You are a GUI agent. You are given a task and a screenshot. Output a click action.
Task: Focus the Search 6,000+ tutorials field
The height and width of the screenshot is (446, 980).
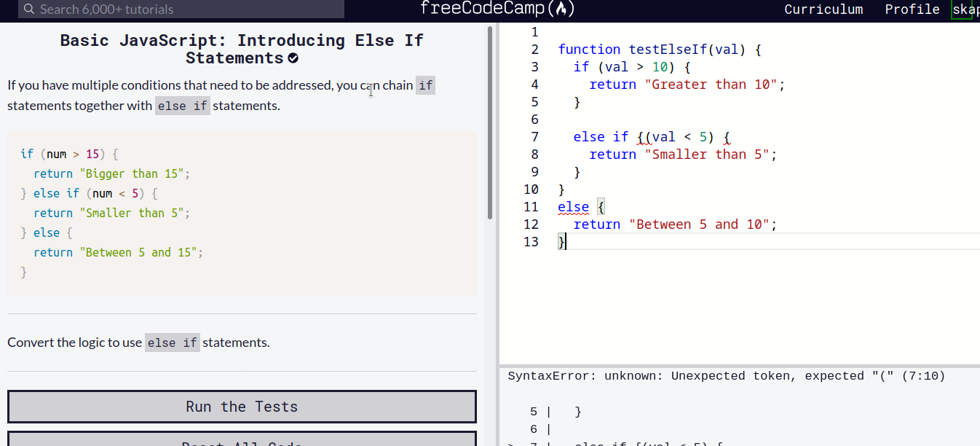182,9
